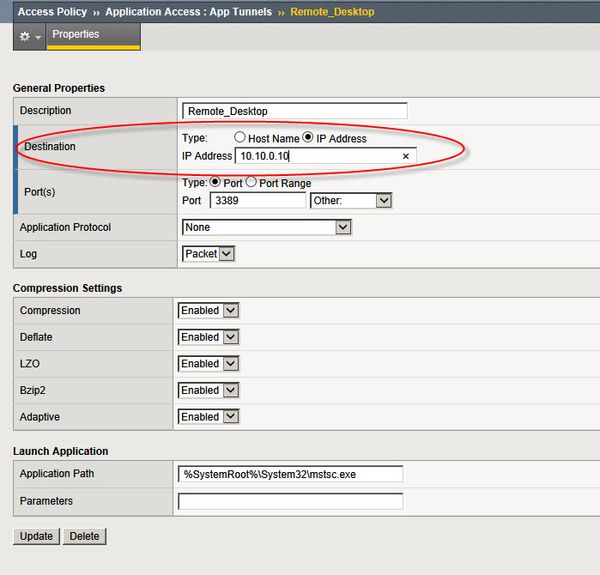
Task: Expand the Adaptive setting dropdown
Action: tap(209, 417)
